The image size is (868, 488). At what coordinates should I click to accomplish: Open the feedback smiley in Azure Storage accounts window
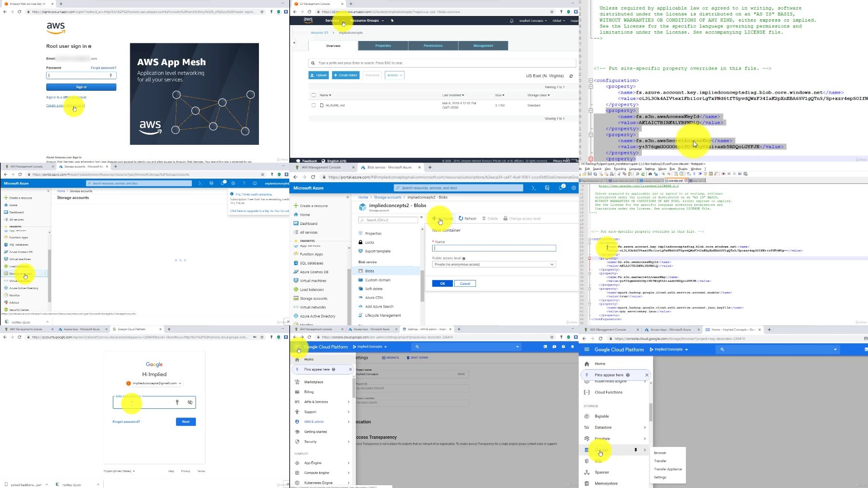tap(255, 183)
